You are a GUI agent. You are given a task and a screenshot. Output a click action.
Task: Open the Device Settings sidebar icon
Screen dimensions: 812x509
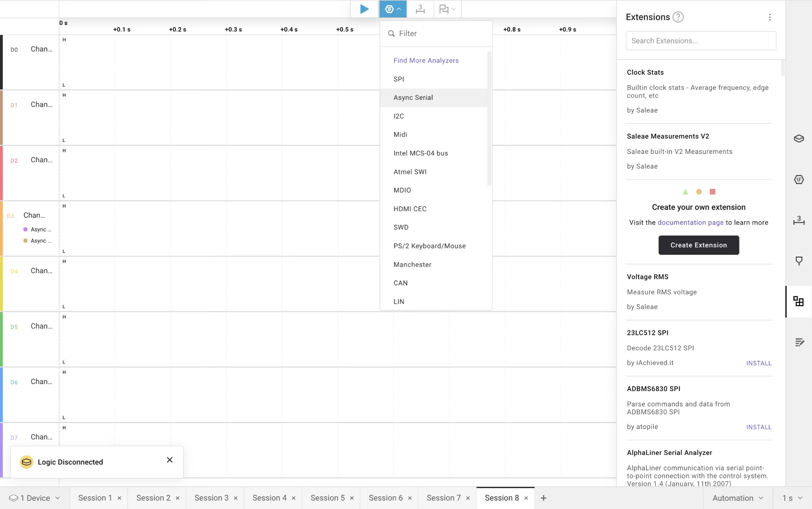click(798, 138)
